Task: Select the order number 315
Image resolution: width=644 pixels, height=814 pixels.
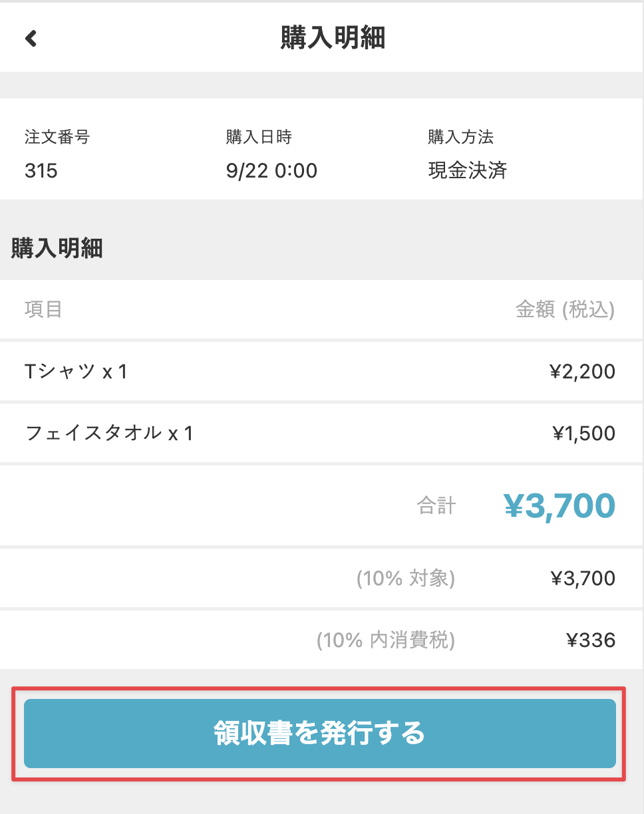Action: [41, 171]
